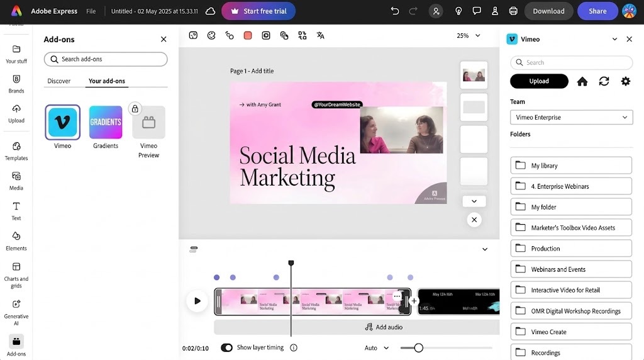Click the Vimeo Search field
Image resolution: width=644 pixels, height=360 pixels.
tap(571, 62)
